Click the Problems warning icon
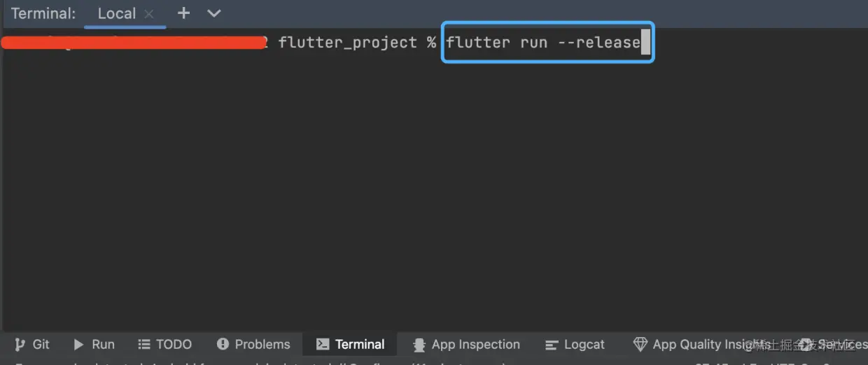 (x=223, y=344)
